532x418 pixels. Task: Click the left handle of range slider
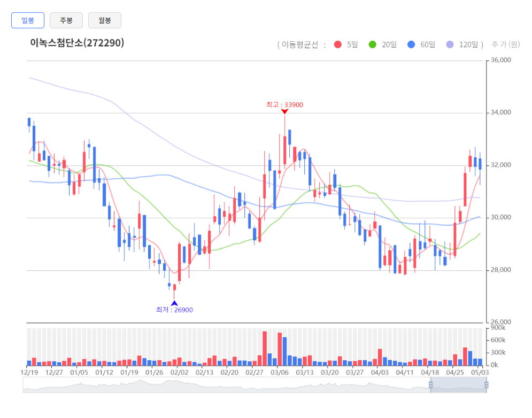pos(430,385)
